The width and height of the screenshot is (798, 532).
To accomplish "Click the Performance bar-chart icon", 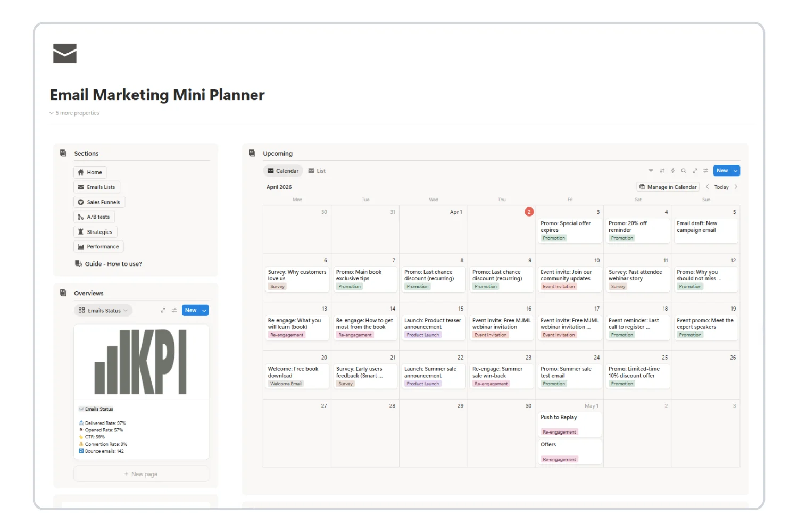I will (x=82, y=246).
